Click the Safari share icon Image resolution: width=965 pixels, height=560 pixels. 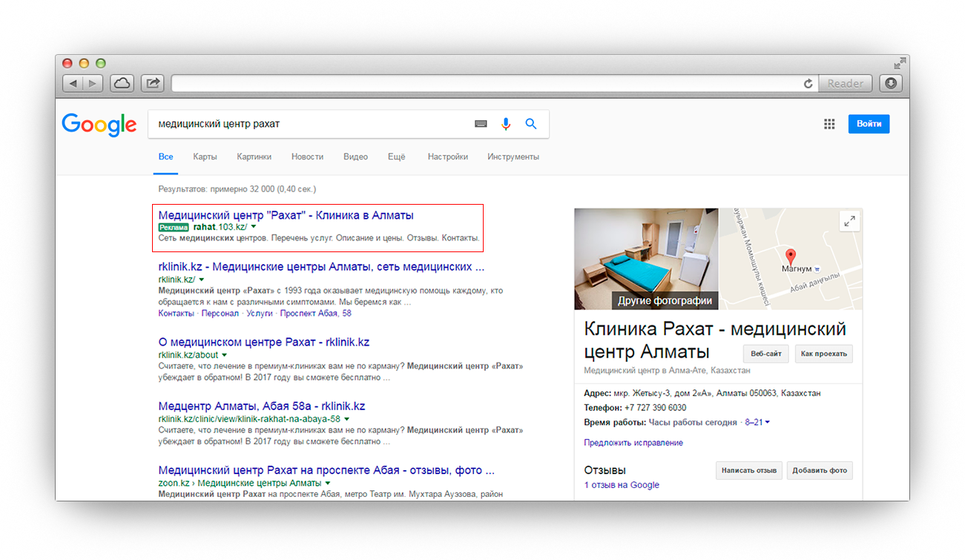click(153, 84)
